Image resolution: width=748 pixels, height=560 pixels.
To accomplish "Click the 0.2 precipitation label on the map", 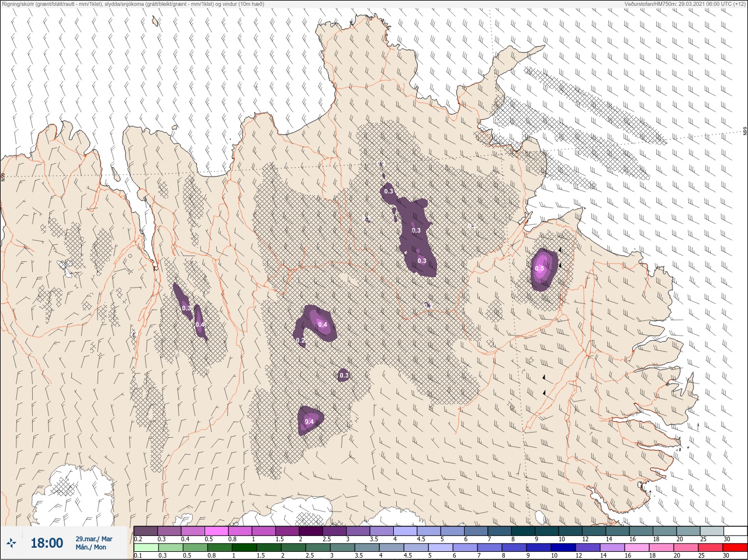I will 300,340.
